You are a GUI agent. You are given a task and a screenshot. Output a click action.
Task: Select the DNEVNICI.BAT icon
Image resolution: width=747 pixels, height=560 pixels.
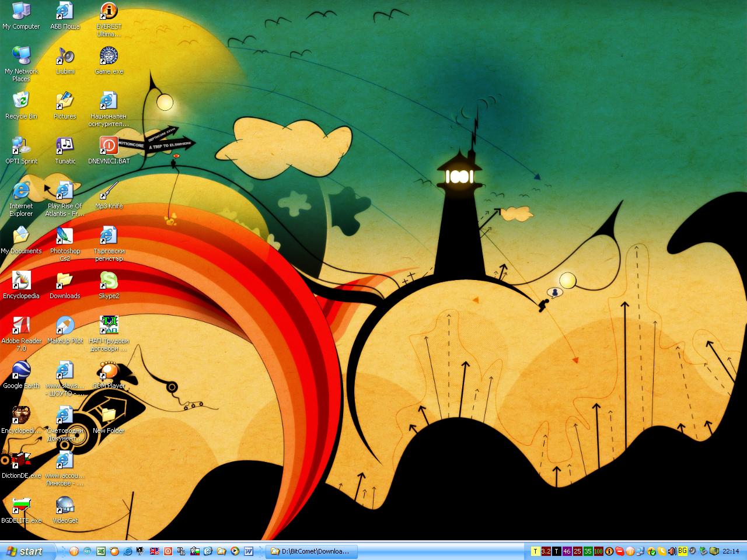(109, 151)
